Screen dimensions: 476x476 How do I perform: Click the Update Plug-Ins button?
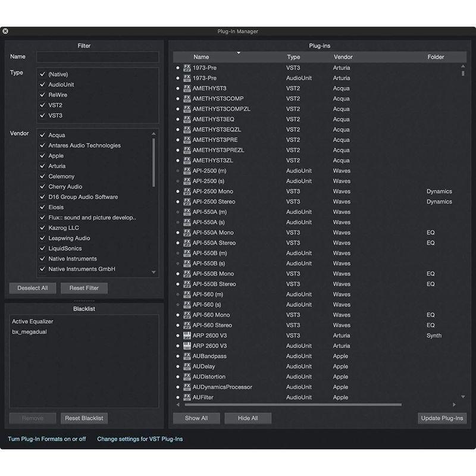coord(442,418)
